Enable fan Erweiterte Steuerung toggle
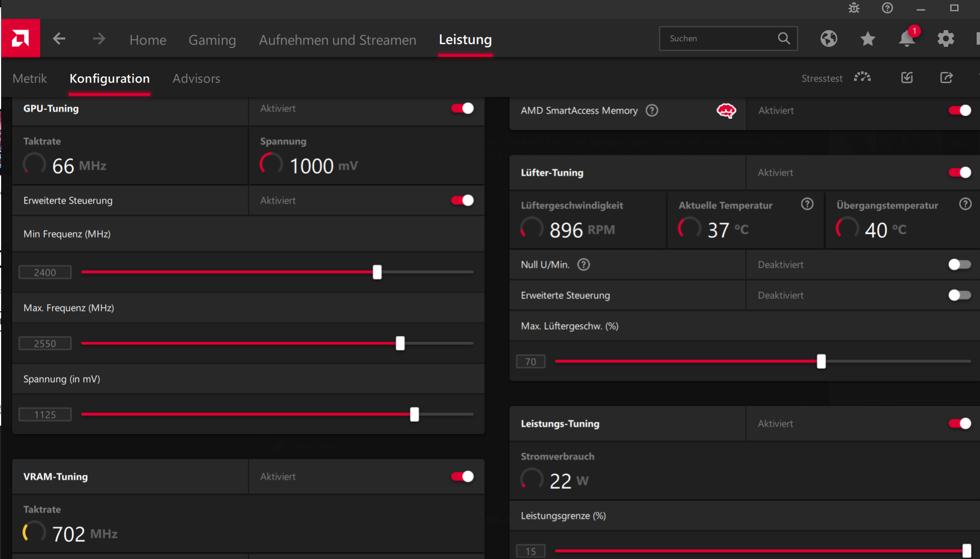The width and height of the screenshot is (980, 559). click(960, 295)
